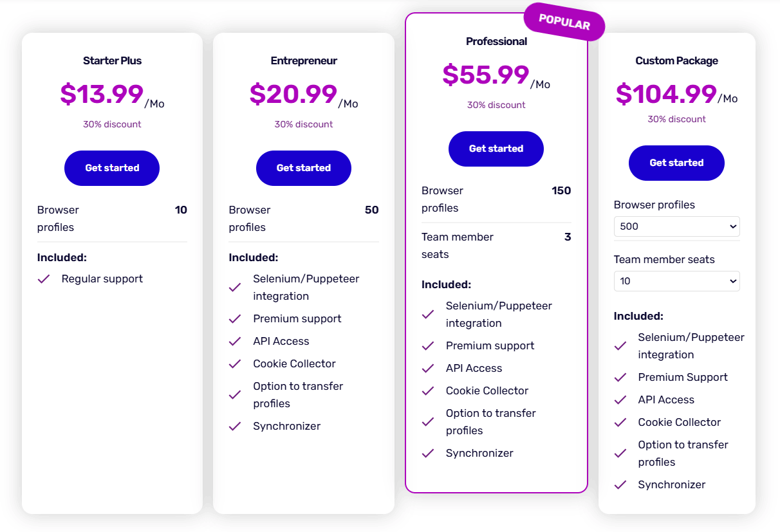Click the checkmark beside Regular support
This screenshot has height=532, width=780.
click(43, 279)
